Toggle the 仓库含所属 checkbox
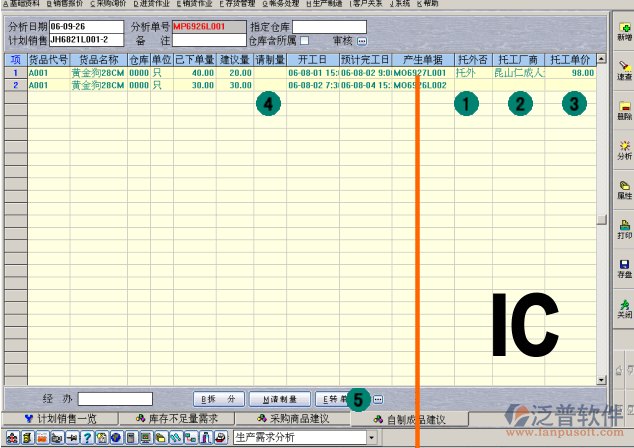This screenshot has height=448, width=634. click(x=304, y=40)
